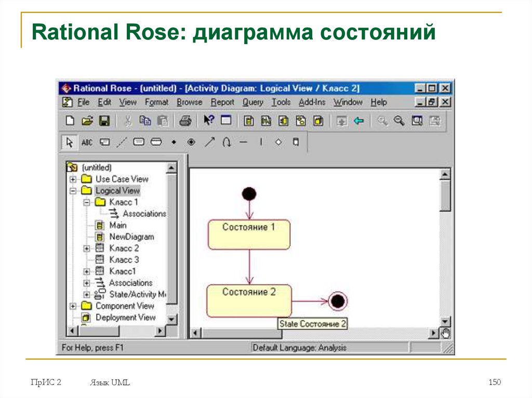
Task: Click the Open model folder icon
Action: [87, 121]
